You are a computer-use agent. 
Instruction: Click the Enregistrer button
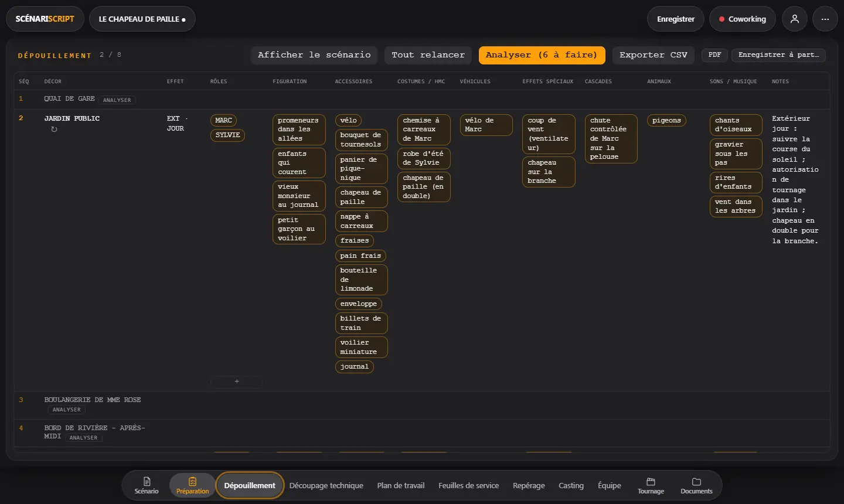tap(676, 19)
